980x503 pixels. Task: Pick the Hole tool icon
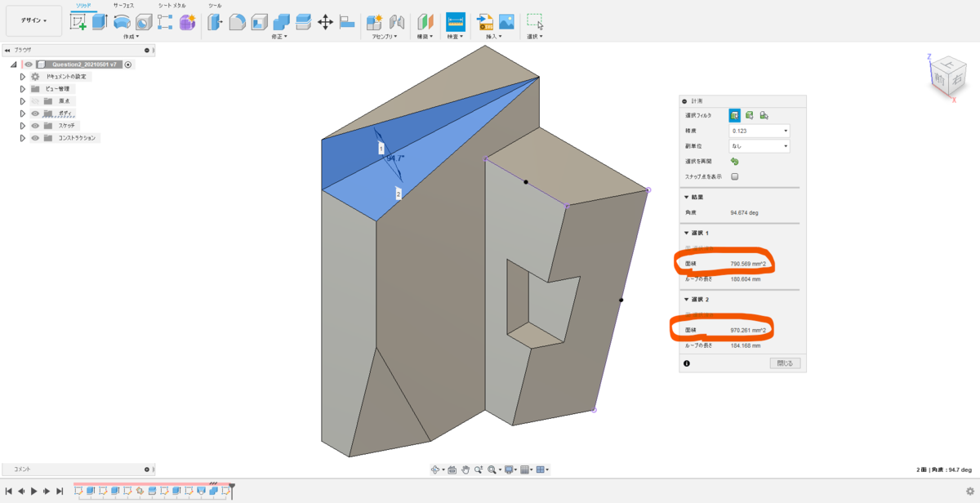(x=144, y=22)
